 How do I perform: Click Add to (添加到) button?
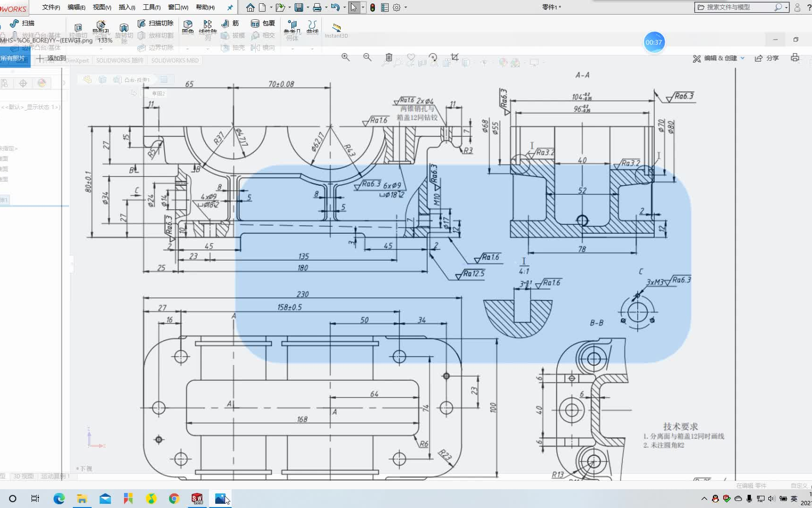[x=51, y=58]
